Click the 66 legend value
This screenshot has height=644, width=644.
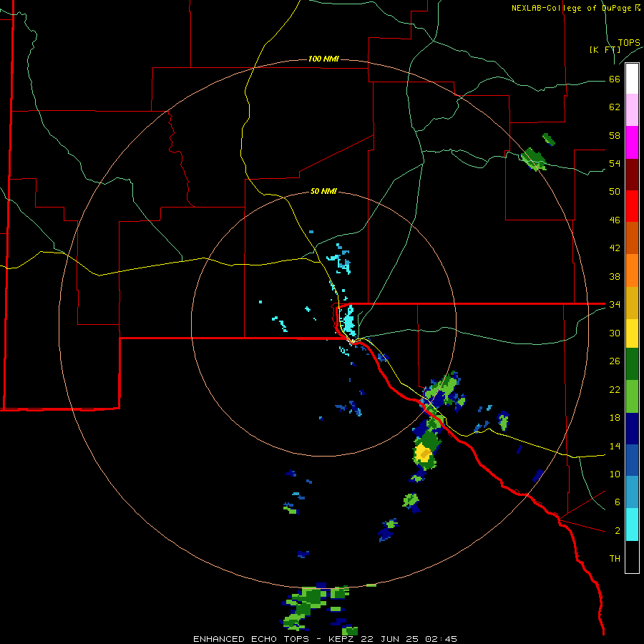click(x=615, y=79)
